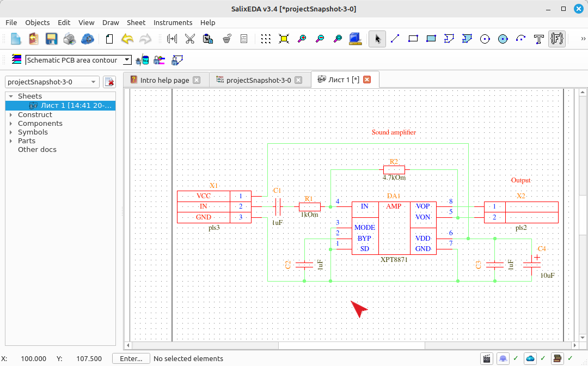Collapse the Sheets tree node
Viewport: 588px width, 366px height.
click(11, 96)
